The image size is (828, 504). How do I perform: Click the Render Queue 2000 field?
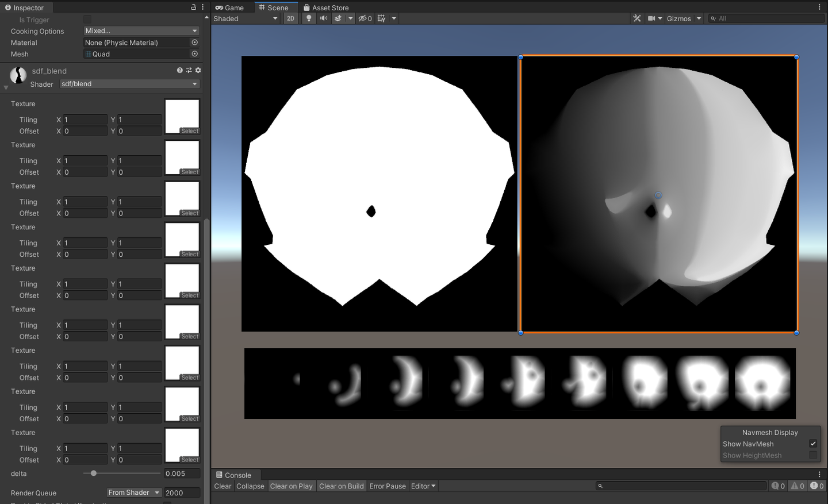pos(182,493)
